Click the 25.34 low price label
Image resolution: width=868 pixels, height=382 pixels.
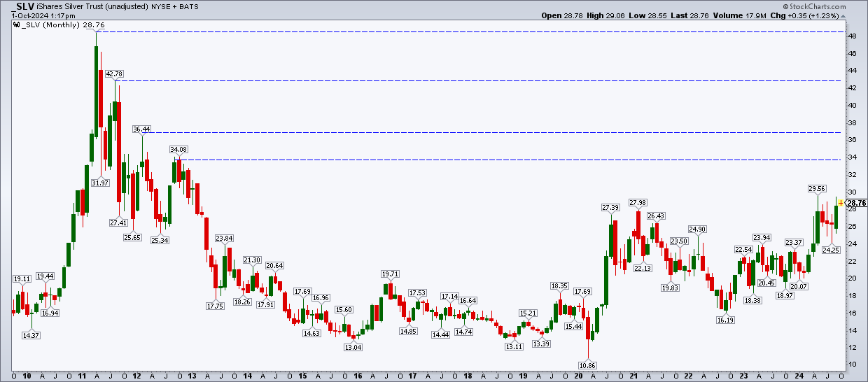pyautogui.click(x=160, y=241)
